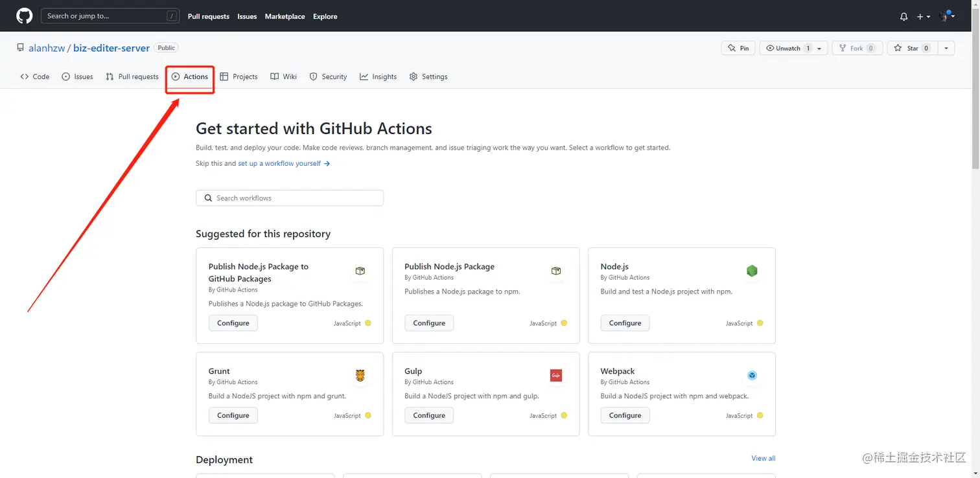Viewport: 980px width, 478px height.
Task: Click the GitHub octocat logo
Action: (24, 16)
